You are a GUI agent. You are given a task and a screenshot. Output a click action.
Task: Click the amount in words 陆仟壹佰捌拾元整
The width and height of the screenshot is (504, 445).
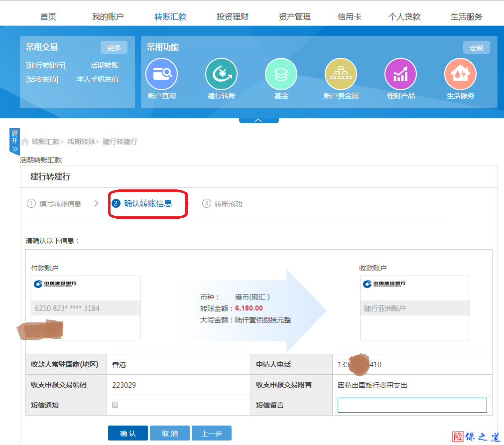263,320
